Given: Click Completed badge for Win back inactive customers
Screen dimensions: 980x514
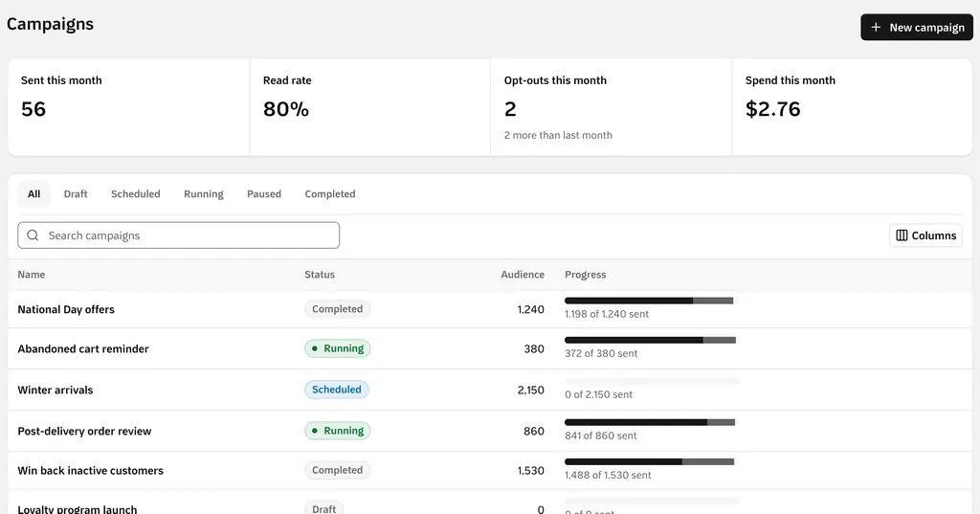Looking at the screenshot, I should pyautogui.click(x=338, y=470).
